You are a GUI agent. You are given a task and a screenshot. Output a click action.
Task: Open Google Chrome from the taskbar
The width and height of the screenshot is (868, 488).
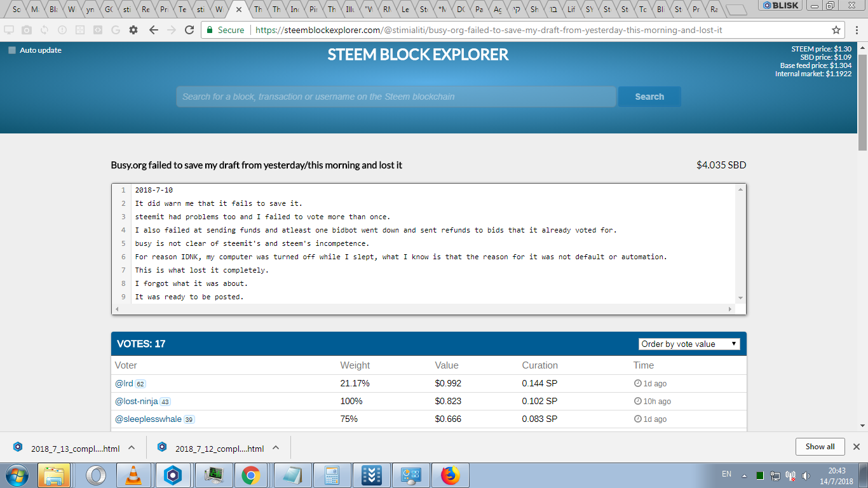pyautogui.click(x=250, y=475)
